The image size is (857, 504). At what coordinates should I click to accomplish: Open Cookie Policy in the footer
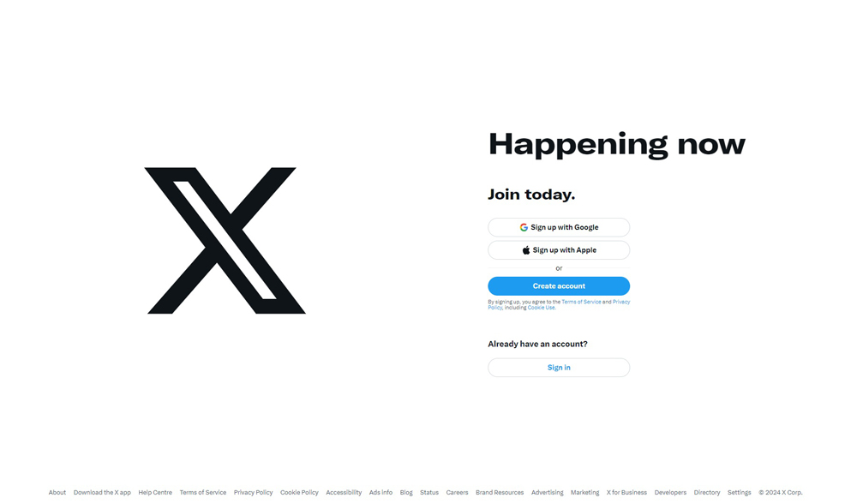coord(299,493)
